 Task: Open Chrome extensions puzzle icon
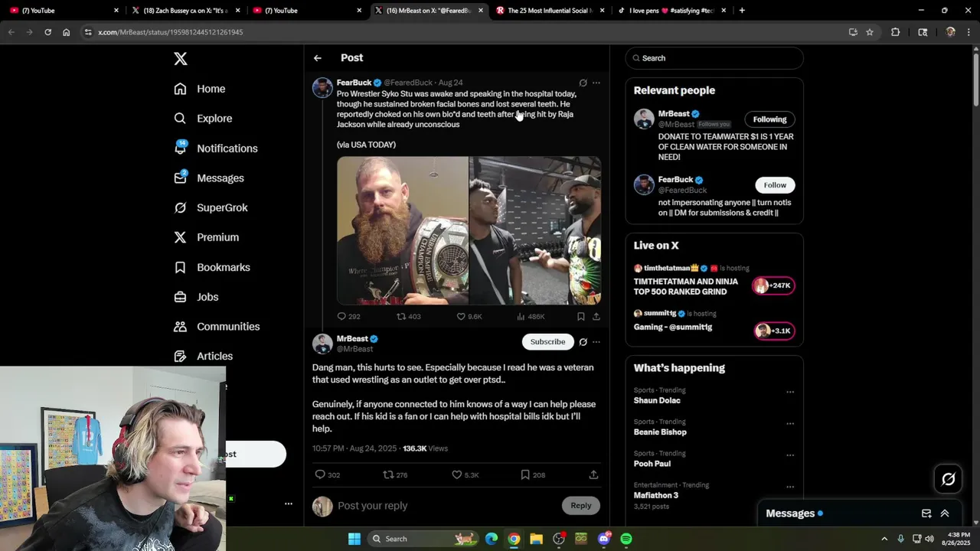[895, 32]
